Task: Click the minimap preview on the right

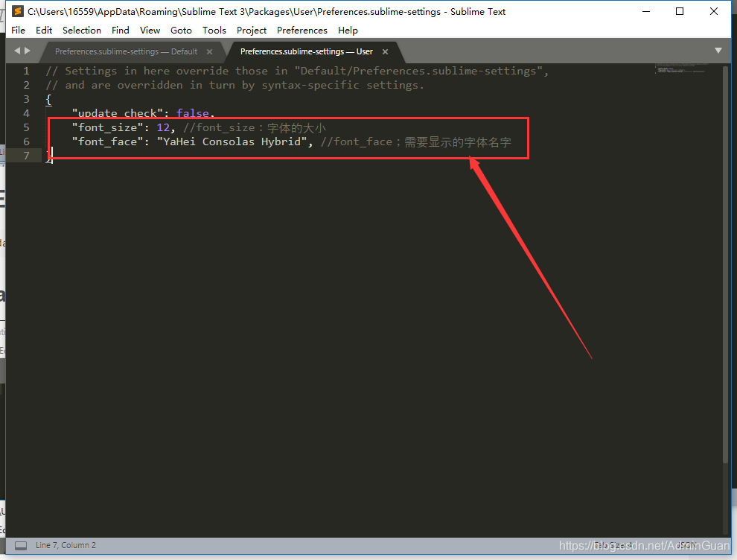Action: click(679, 69)
